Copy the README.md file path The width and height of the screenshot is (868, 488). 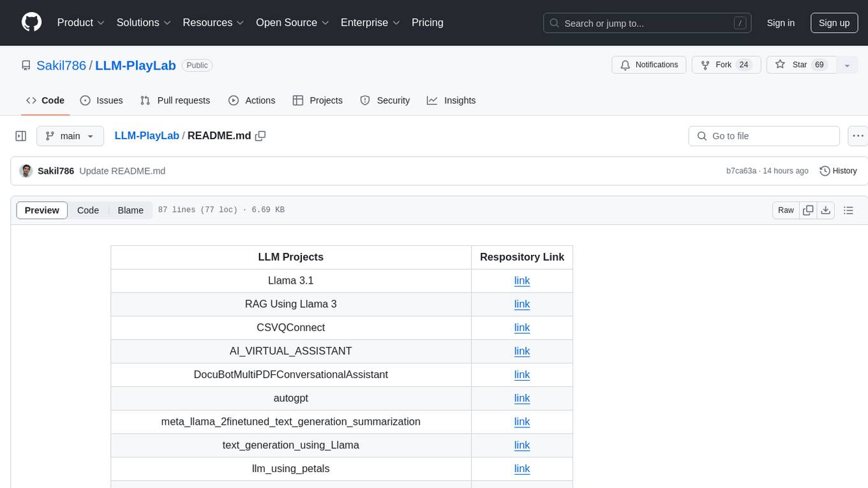[260, 136]
